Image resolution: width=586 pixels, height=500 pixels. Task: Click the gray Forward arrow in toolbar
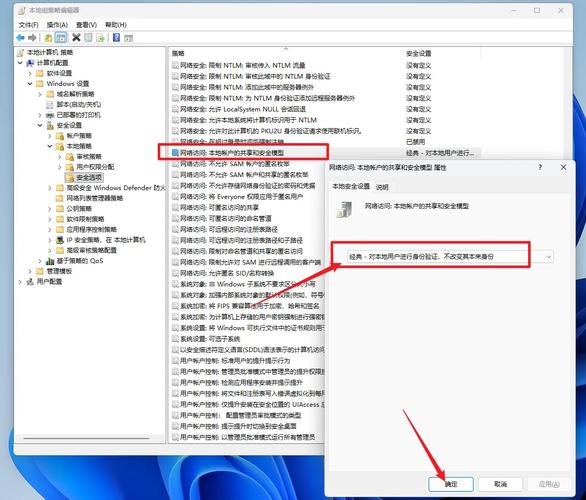point(33,38)
